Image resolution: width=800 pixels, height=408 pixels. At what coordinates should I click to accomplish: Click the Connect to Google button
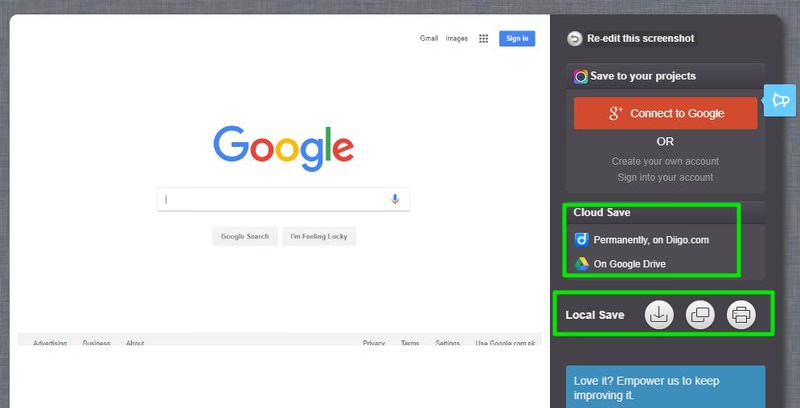665,113
